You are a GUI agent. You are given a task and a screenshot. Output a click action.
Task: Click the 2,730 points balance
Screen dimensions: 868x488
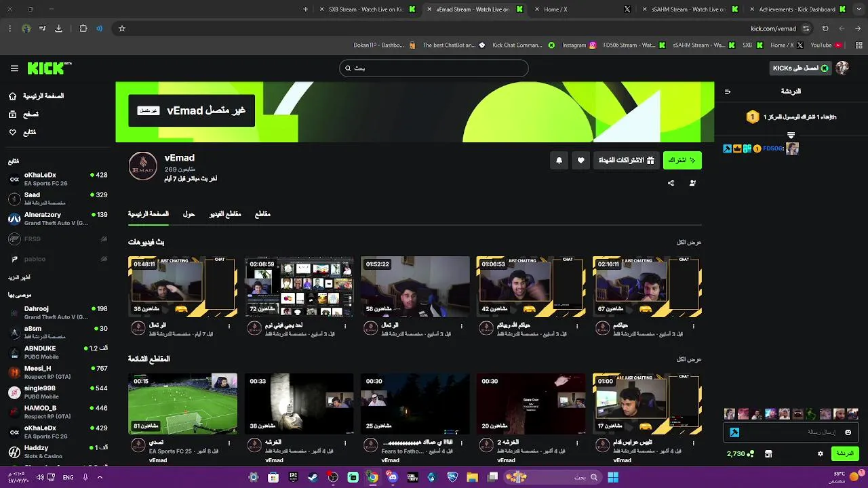coord(740,453)
